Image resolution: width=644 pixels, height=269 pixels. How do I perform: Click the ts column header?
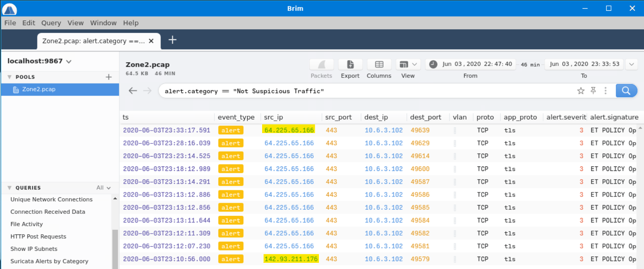click(126, 117)
